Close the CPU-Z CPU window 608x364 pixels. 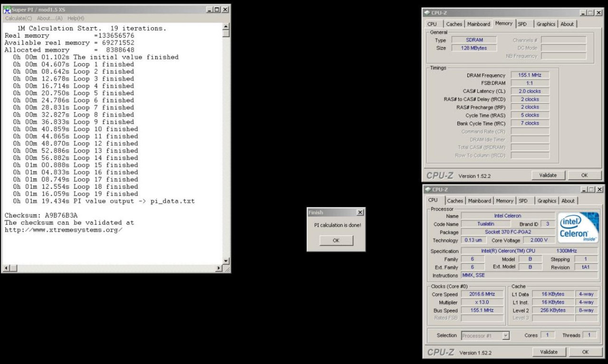coord(599,189)
